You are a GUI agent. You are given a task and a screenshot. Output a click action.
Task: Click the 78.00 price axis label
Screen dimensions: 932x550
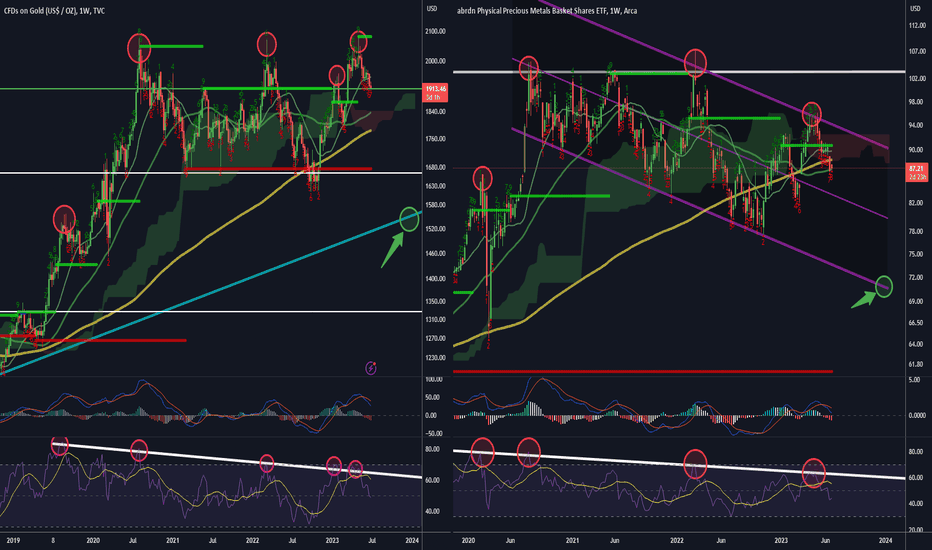916,231
